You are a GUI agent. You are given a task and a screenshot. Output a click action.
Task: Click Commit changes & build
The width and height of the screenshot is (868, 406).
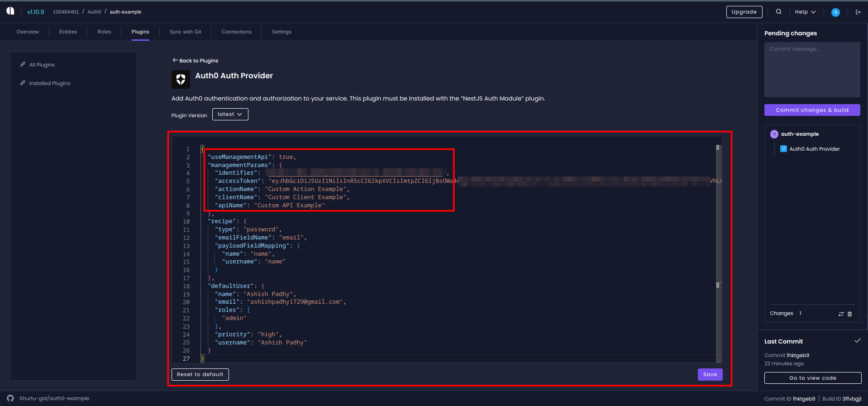(812, 110)
